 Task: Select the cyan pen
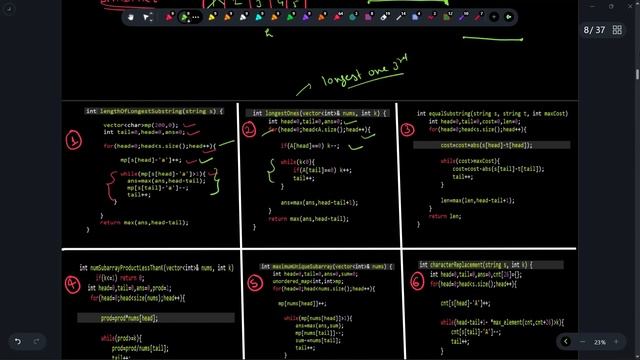click(259, 17)
